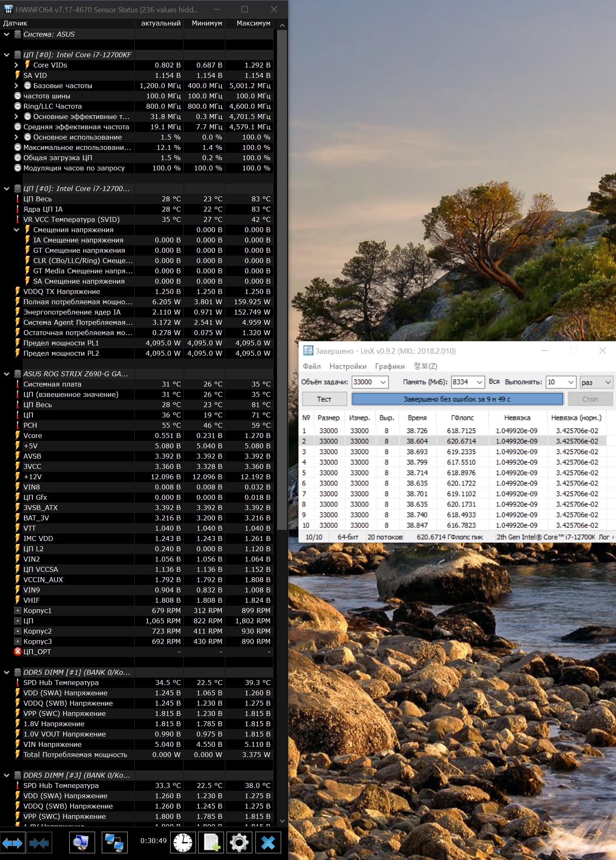This screenshot has width=616, height=860.
Task: Click the dimmed shrink-columns arrows icon in HWiNFO
Action: [x=39, y=843]
